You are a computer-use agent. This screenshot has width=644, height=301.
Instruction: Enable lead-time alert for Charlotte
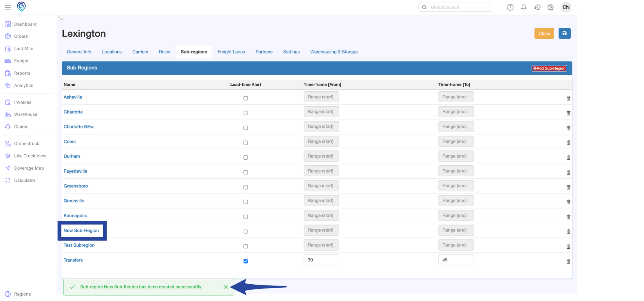pos(246,113)
